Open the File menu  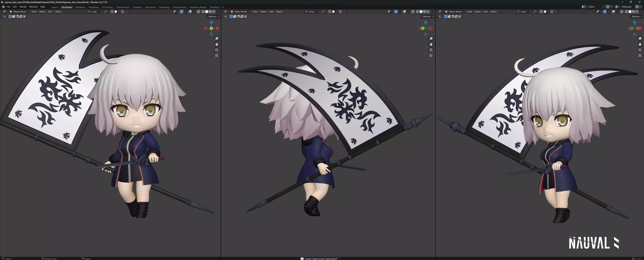coord(8,7)
